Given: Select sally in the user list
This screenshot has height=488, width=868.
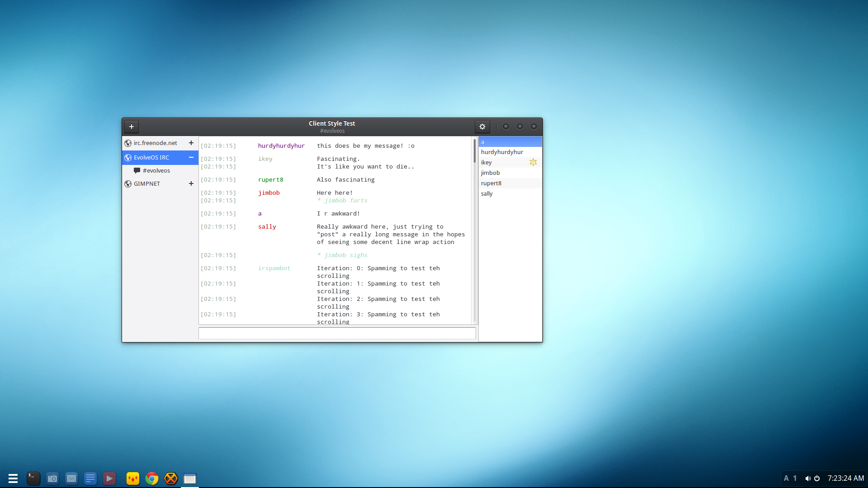Looking at the screenshot, I should coord(510,193).
